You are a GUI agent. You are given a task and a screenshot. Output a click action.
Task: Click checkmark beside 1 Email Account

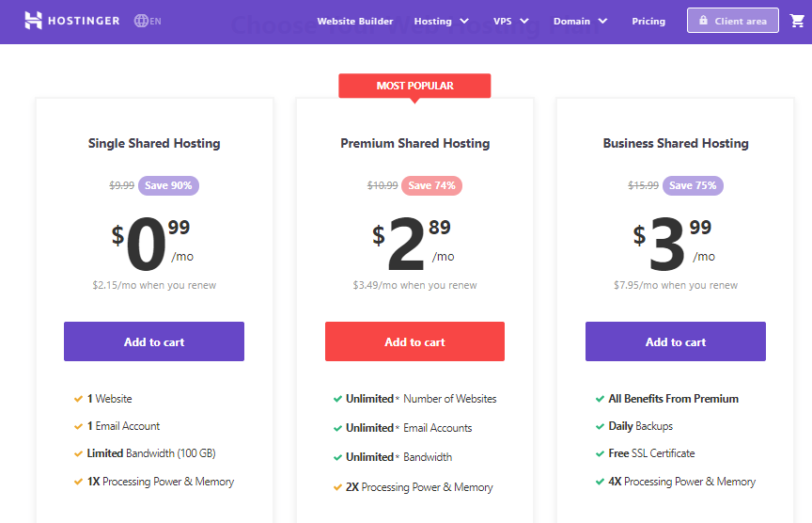coord(78,426)
